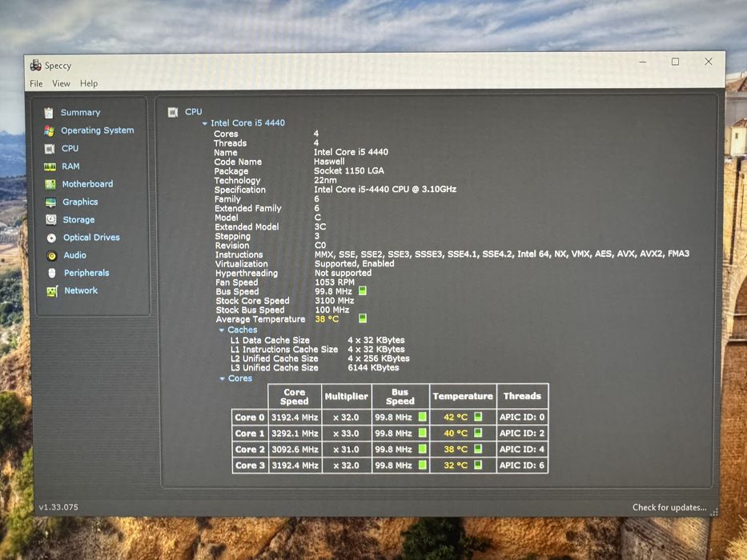Click the Speccy app icon in title bar
Screen dimensions: 747x560
click(36, 66)
